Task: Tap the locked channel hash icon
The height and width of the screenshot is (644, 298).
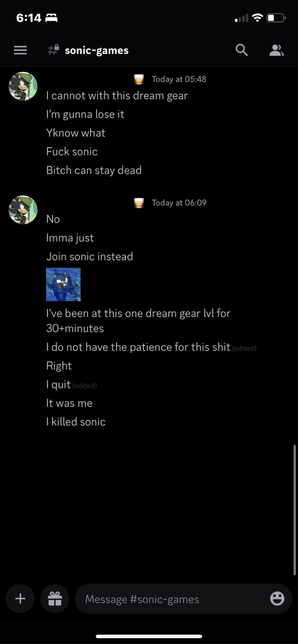Action: 53,50
